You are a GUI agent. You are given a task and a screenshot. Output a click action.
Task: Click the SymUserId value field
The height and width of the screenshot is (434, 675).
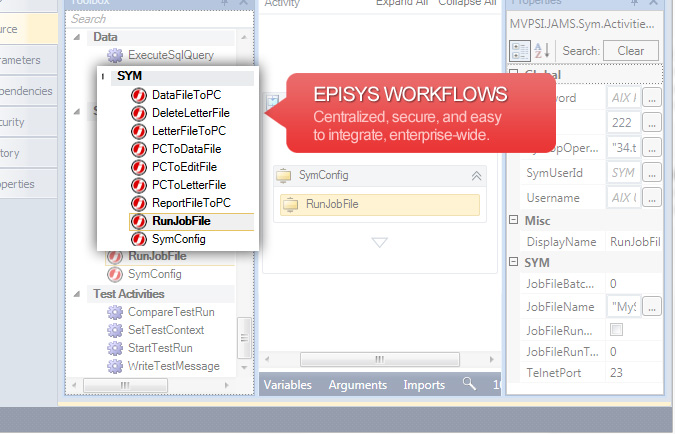pos(624,173)
